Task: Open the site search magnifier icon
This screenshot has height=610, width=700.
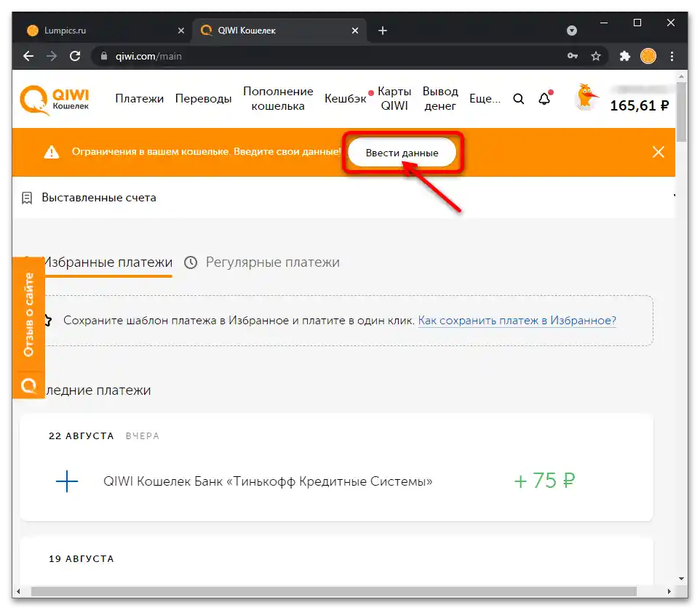Action: (518, 99)
